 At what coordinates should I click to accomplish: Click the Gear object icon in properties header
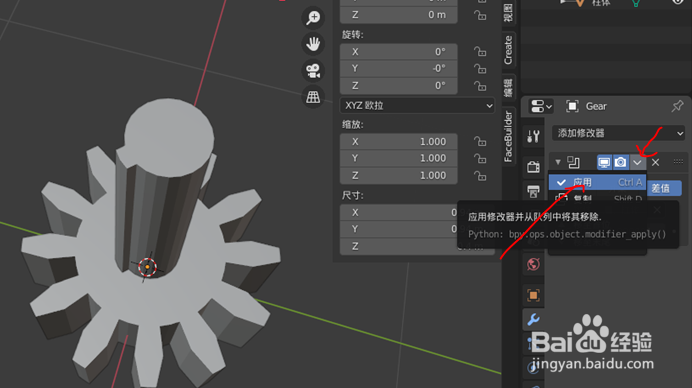tap(572, 106)
